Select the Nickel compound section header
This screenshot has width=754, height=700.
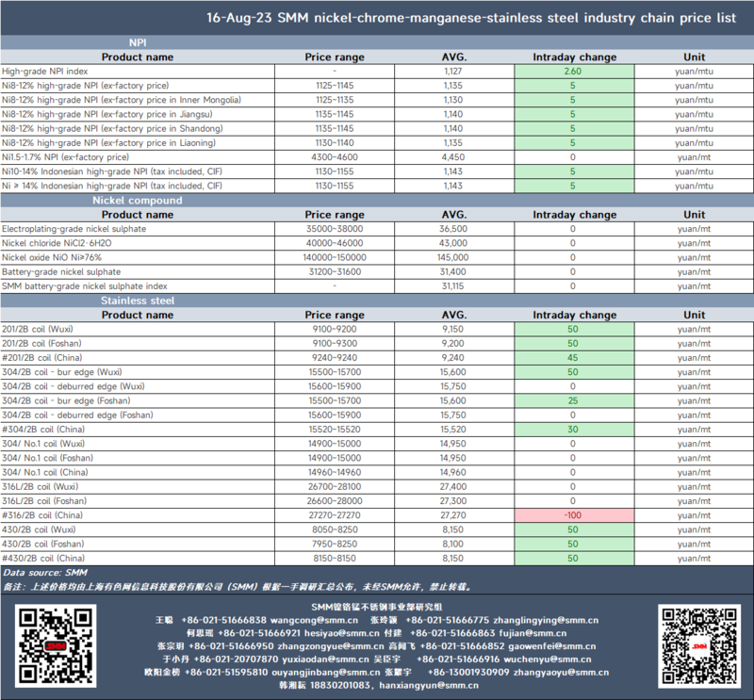click(138, 200)
